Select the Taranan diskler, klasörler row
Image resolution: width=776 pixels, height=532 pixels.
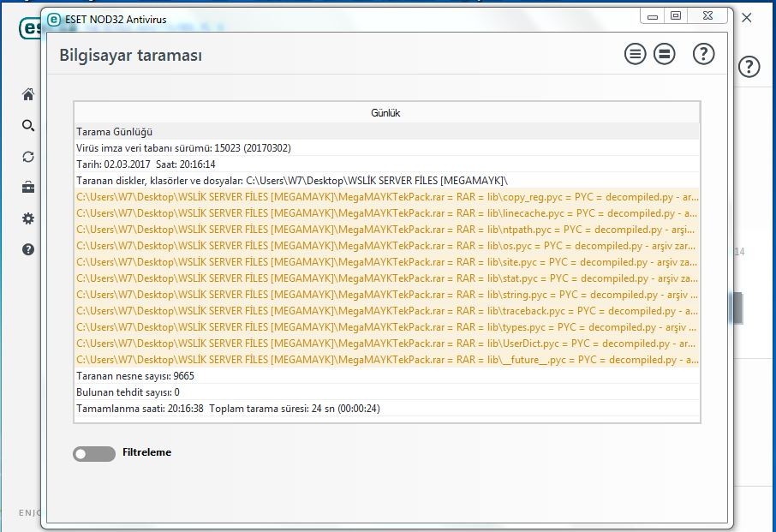click(387, 181)
